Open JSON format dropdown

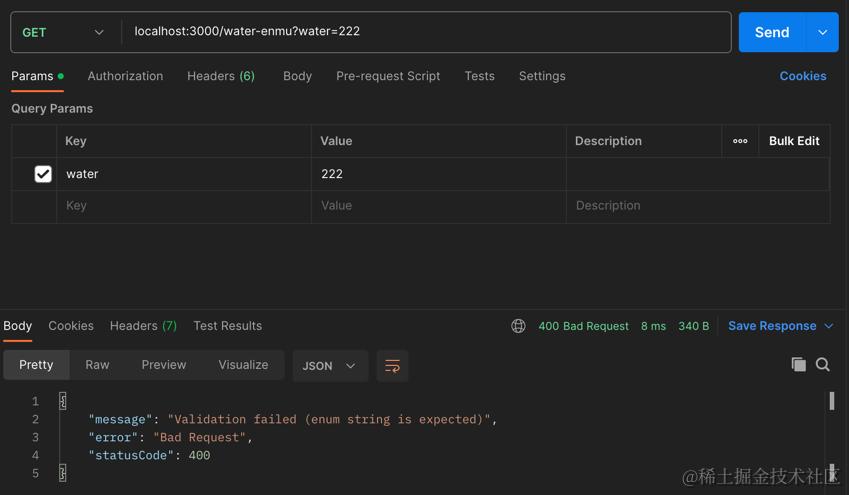(329, 366)
